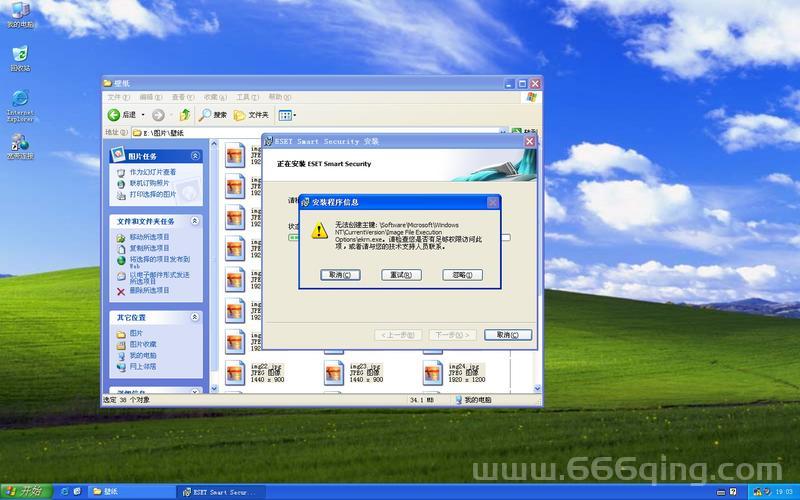Click the ESET Smart Secur... taskbar button
The height and width of the screenshot is (500, 800).
click(x=221, y=492)
